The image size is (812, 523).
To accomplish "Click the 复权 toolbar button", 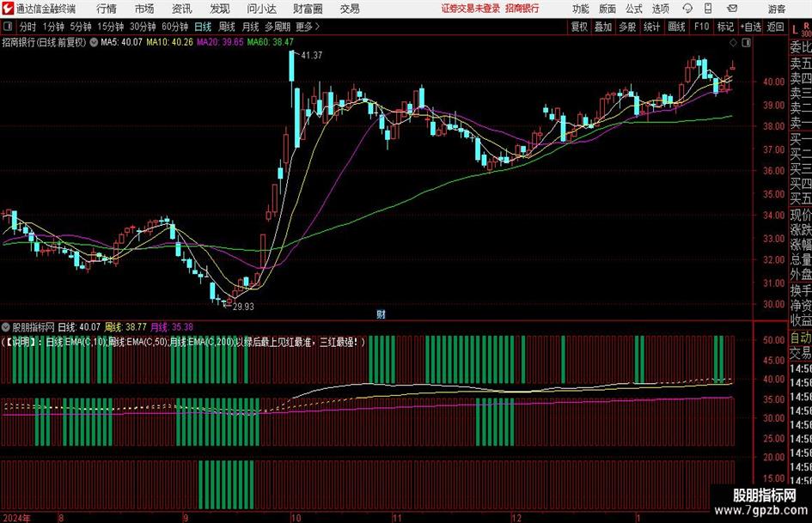I will [x=579, y=27].
